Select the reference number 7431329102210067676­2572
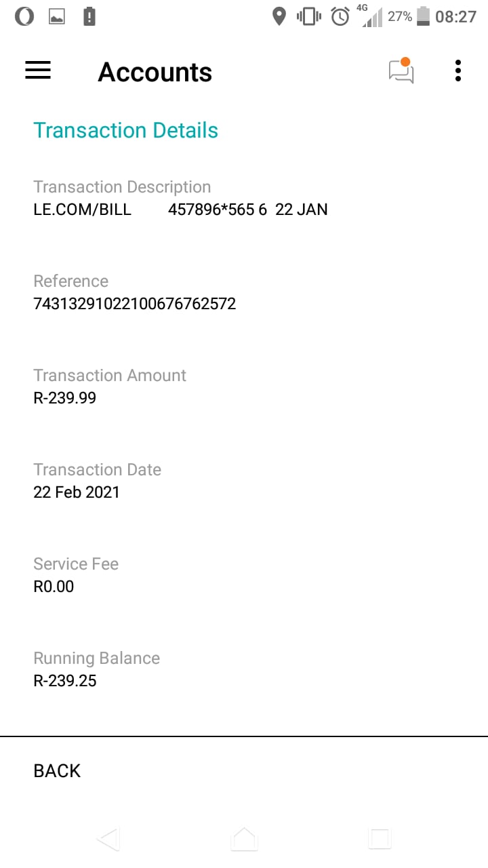 pos(134,304)
